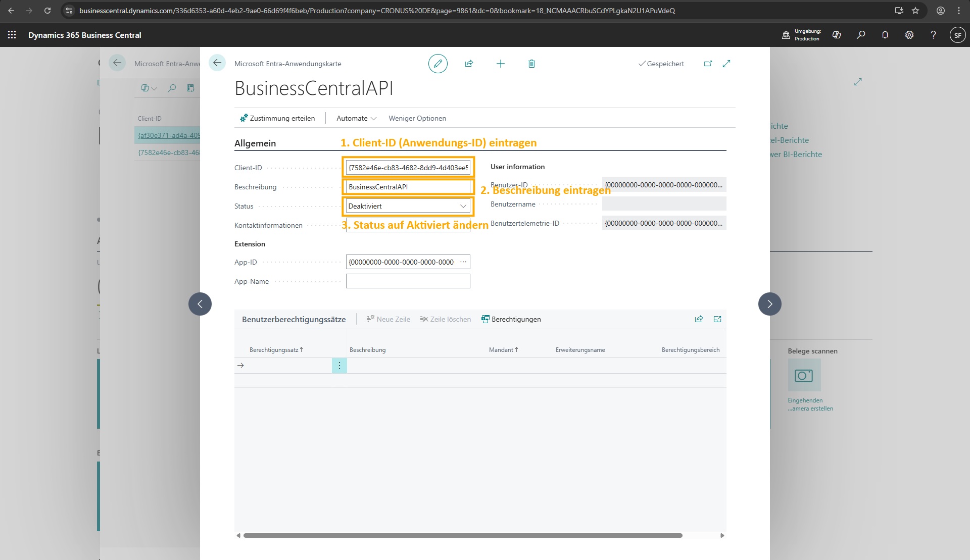Open the browser profile icon
Image resolution: width=970 pixels, height=560 pixels.
941,10
